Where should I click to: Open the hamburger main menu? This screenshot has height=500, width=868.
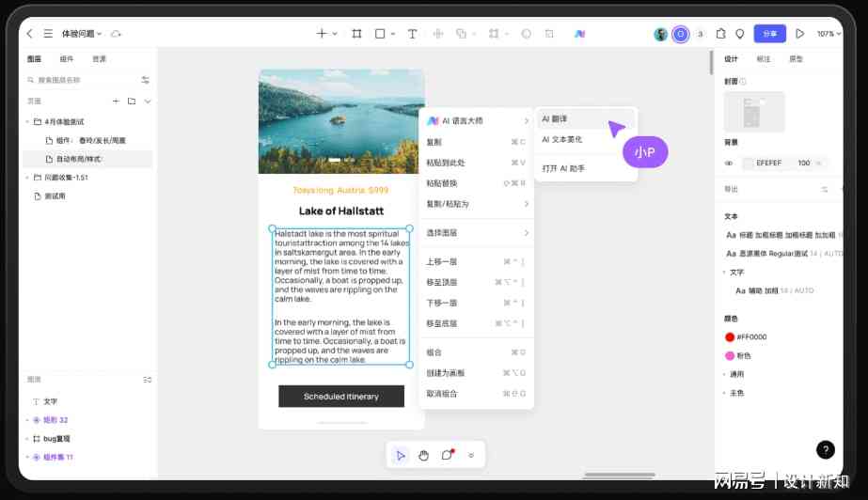(48, 34)
